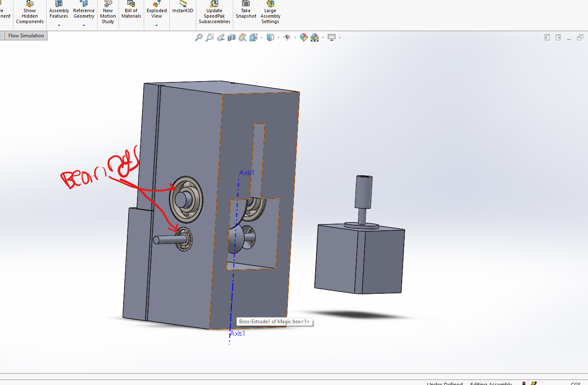
Task: Click the warning status bar icon
Action: pos(534,383)
